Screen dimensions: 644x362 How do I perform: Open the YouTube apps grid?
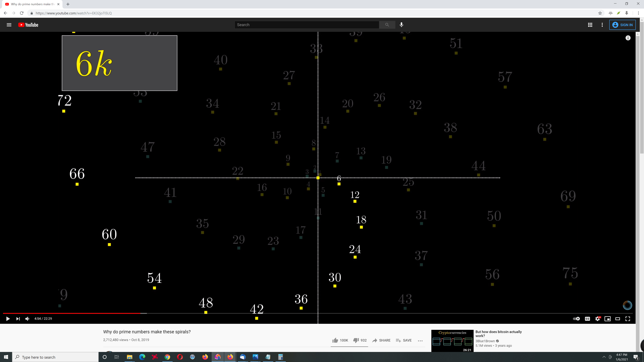(590, 25)
